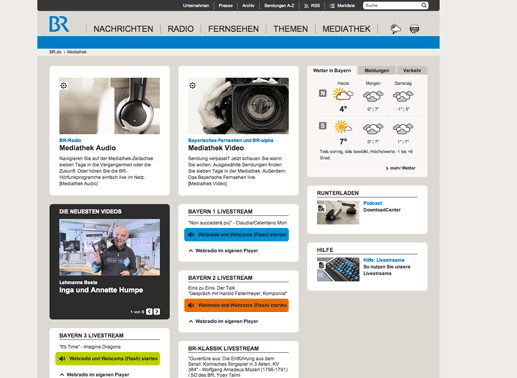The image size is (517, 378).
Task: Click the search magnifier icon
Action: [424, 5]
